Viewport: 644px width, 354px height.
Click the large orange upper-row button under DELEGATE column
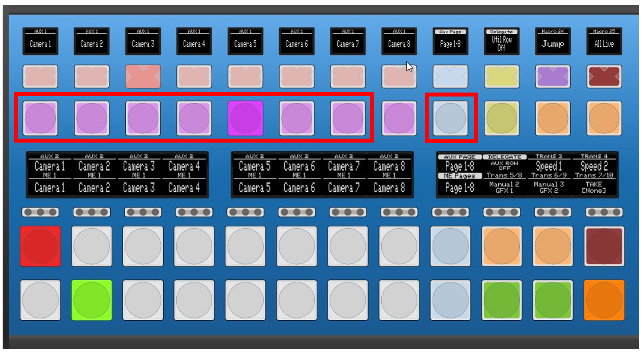coord(502,246)
